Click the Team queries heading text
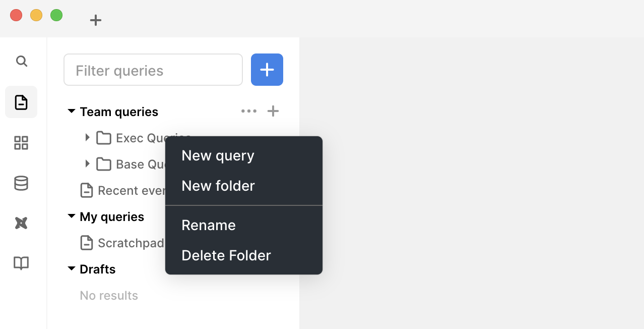Viewport: 644px width, 329px height. pos(119,112)
